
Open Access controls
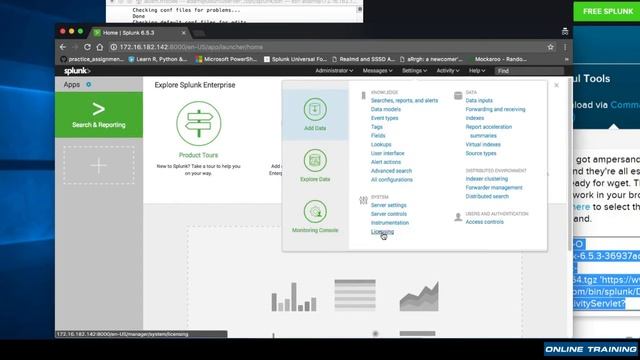tap(484, 222)
